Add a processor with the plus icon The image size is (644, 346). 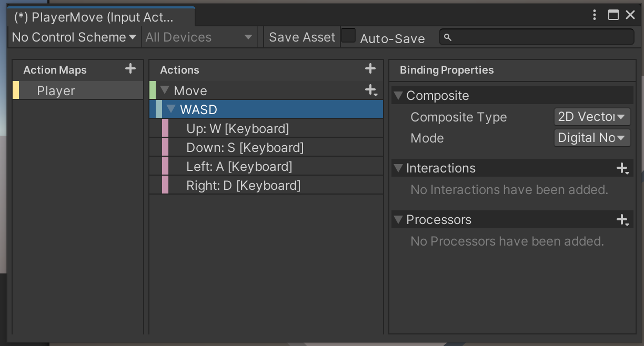click(622, 220)
